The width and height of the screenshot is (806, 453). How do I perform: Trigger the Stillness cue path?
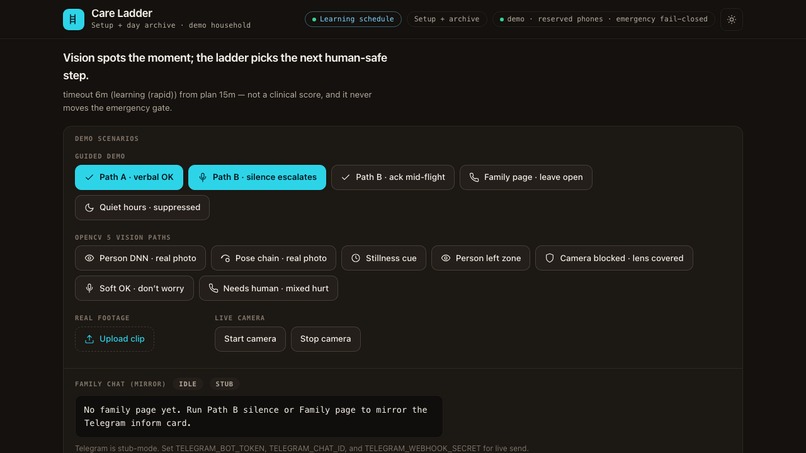click(383, 258)
